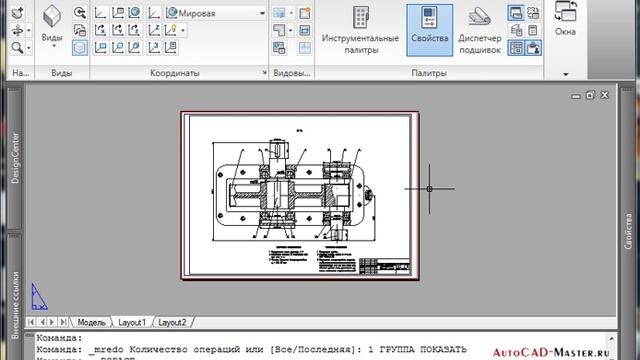640x360 pixels.
Task: Expand the Zoom tool dropdown arrow
Action: (x=29, y=48)
